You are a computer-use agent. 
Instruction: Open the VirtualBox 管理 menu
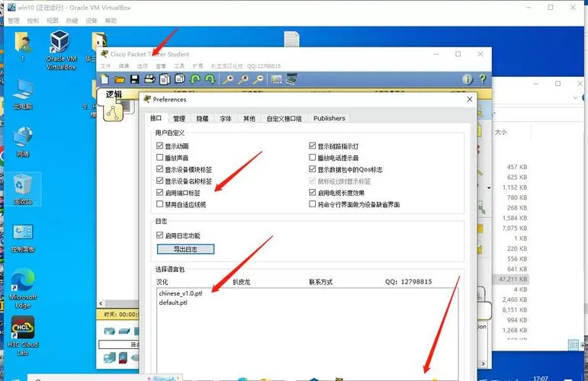point(14,21)
